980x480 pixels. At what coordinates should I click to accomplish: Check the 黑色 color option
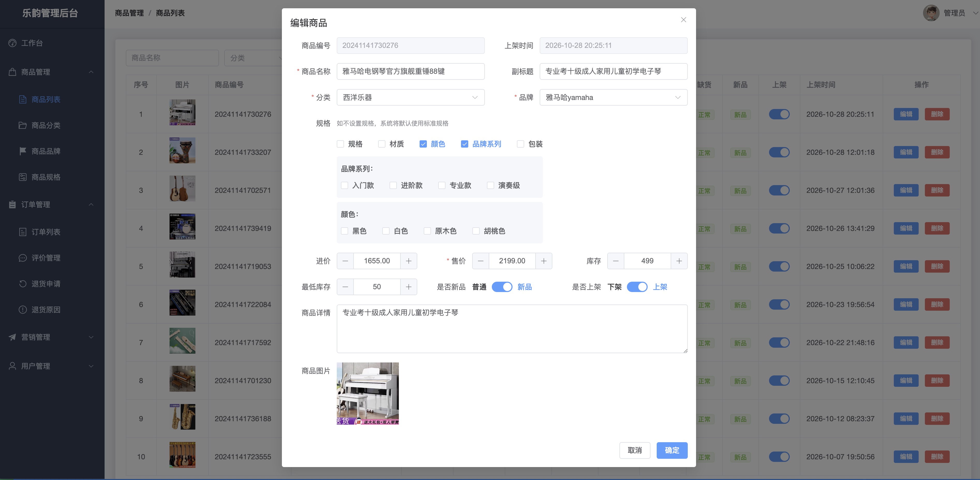pyautogui.click(x=345, y=231)
